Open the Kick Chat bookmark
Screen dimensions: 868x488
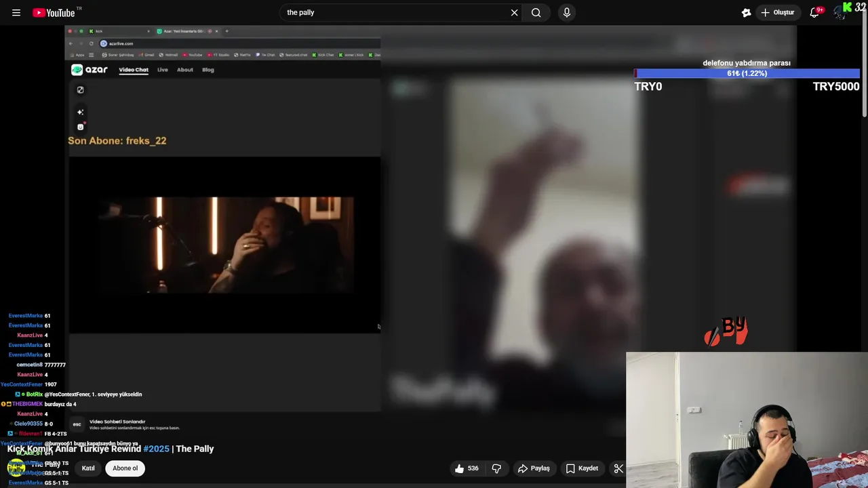pyautogui.click(x=323, y=55)
